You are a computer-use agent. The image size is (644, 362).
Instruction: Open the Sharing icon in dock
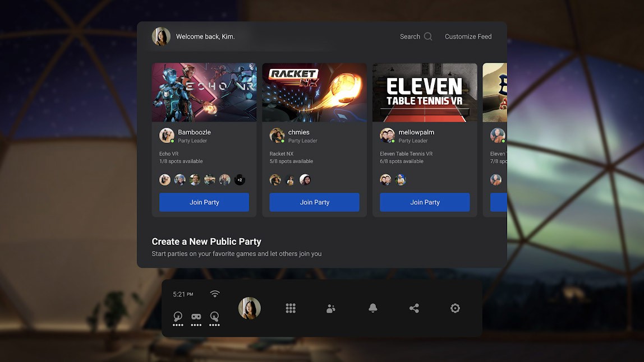pyautogui.click(x=414, y=308)
